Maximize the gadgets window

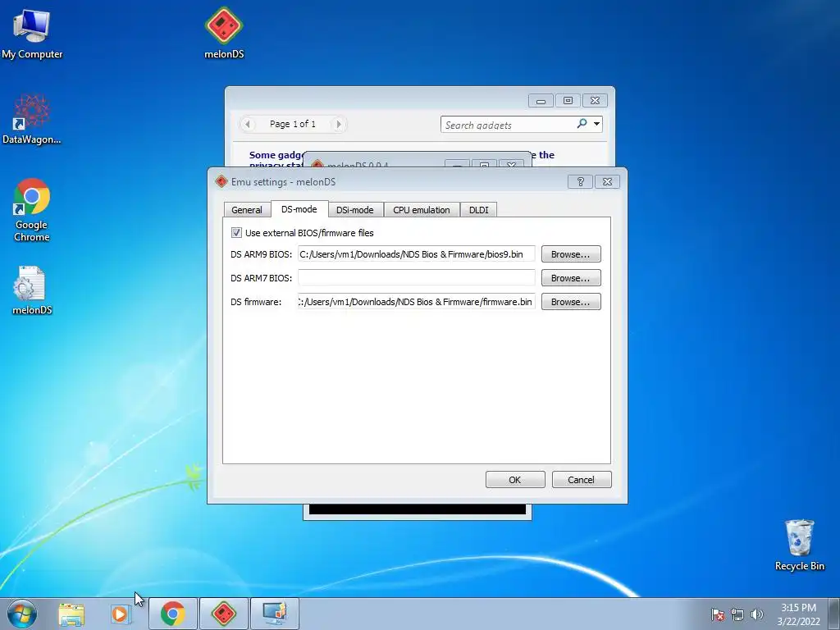coord(568,100)
